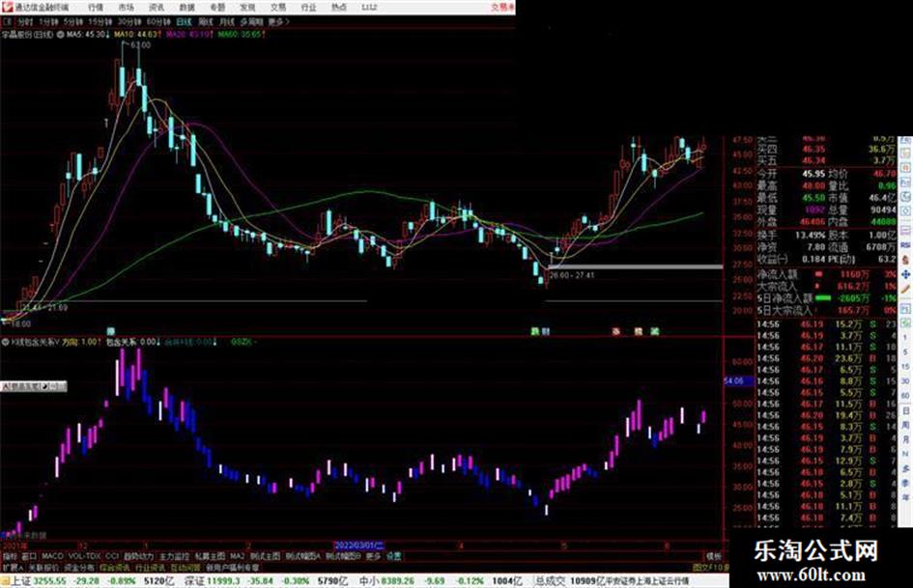Image resolution: width=913 pixels, height=588 pixels.
Task: Click the 通达信 app logo icon
Action: 8,7
